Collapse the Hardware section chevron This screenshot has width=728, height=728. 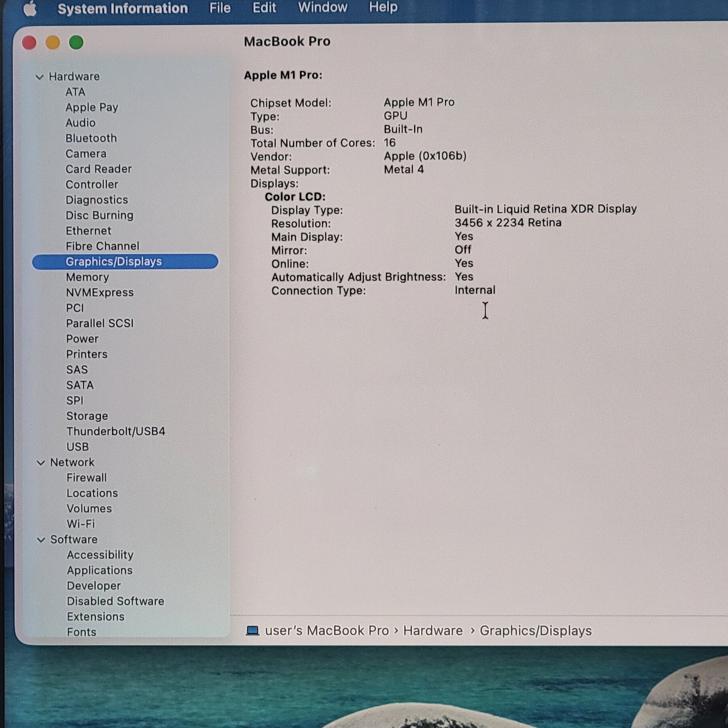pyautogui.click(x=39, y=77)
